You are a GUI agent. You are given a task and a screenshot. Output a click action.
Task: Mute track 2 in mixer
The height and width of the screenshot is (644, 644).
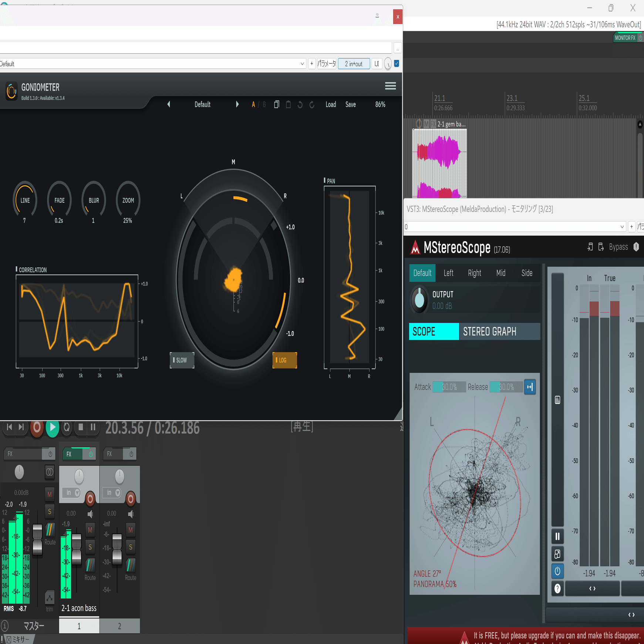point(130,530)
